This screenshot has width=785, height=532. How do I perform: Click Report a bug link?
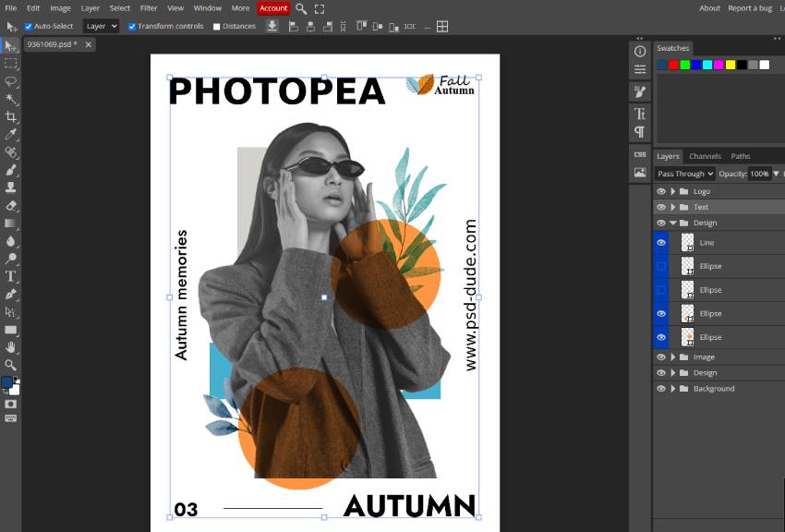click(750, 8)
